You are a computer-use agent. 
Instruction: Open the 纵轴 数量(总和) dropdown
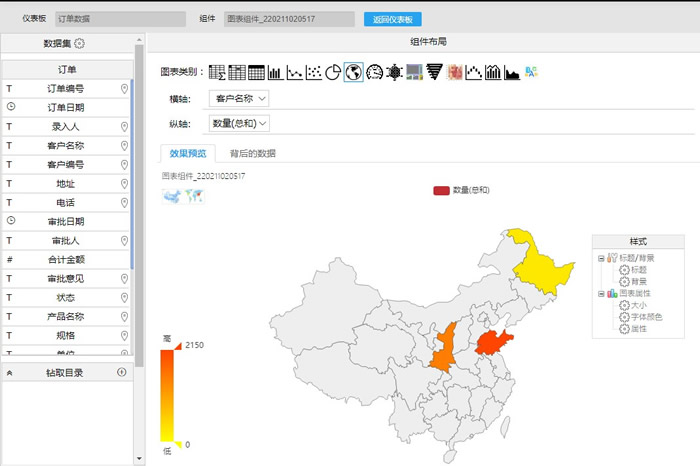point(240,124)
